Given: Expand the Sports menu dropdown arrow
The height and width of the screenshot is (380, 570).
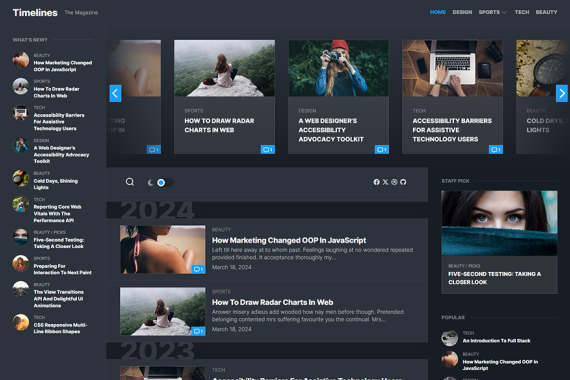Looking at the screenshot, I should coord(504,12).
